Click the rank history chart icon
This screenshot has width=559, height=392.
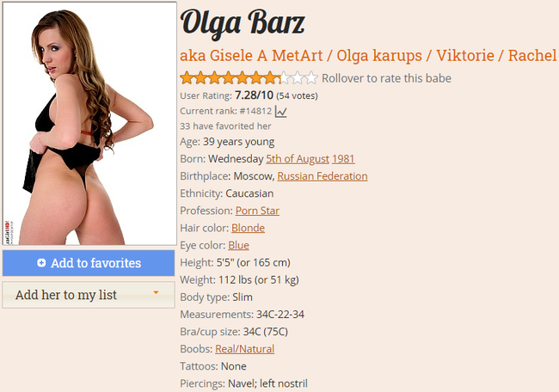point(281,112)
